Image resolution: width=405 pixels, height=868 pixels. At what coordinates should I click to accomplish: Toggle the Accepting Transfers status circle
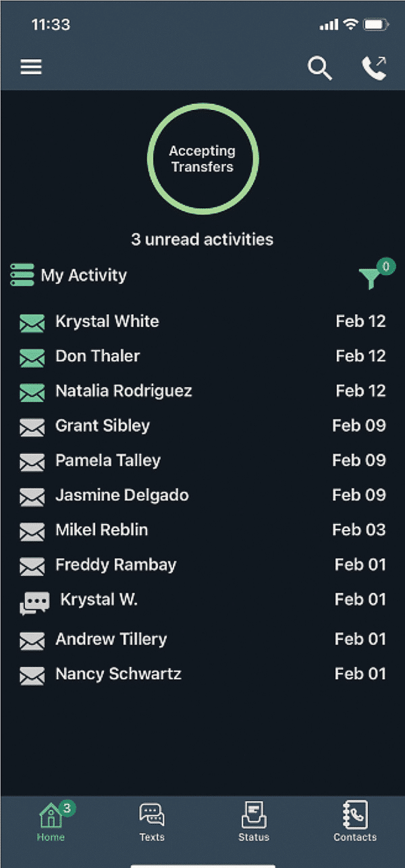[x=202, y=158]
